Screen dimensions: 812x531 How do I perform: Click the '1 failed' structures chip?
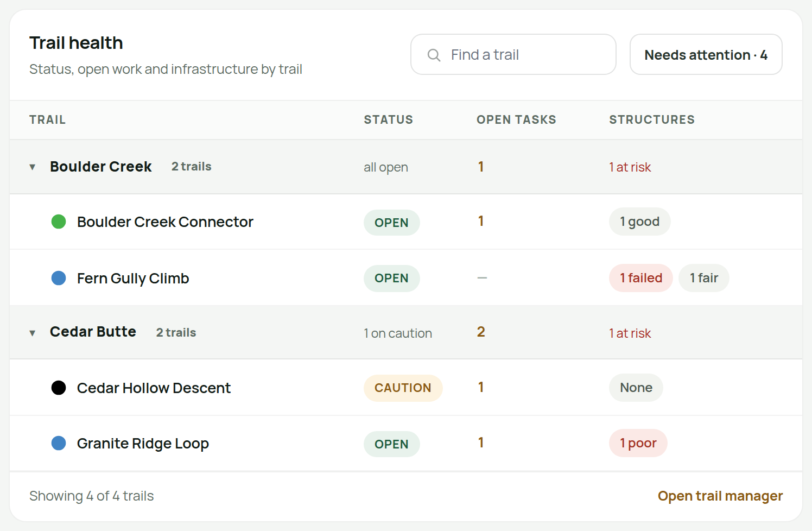click(641, 278)
